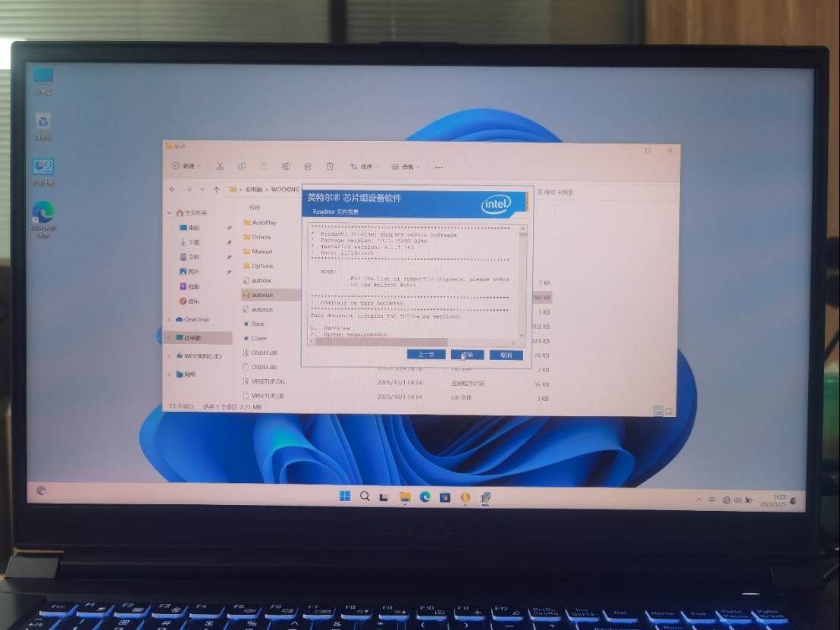
Task: Open the 新建 (New) dropdown in Explorer
Action: pos(186,166)
